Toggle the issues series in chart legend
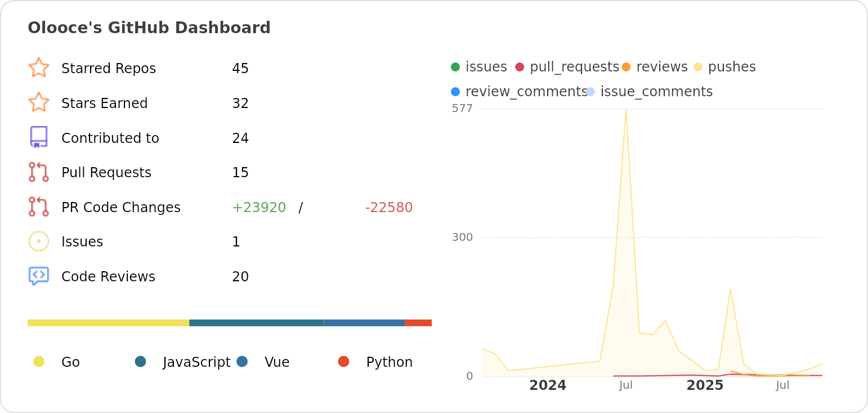Viewport: 868px width, 413px height. [x=479, y=67]
